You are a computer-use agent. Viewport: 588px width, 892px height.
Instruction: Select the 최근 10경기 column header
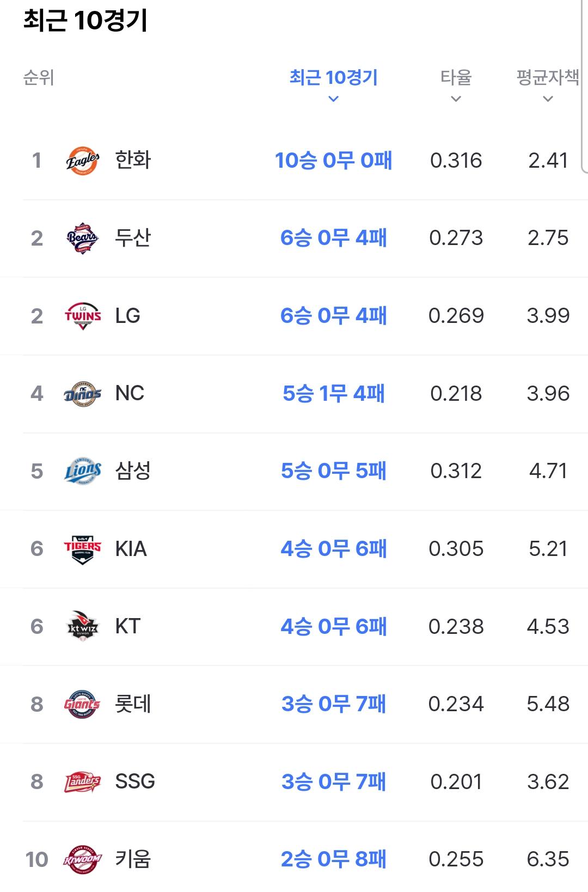(334, 78)
